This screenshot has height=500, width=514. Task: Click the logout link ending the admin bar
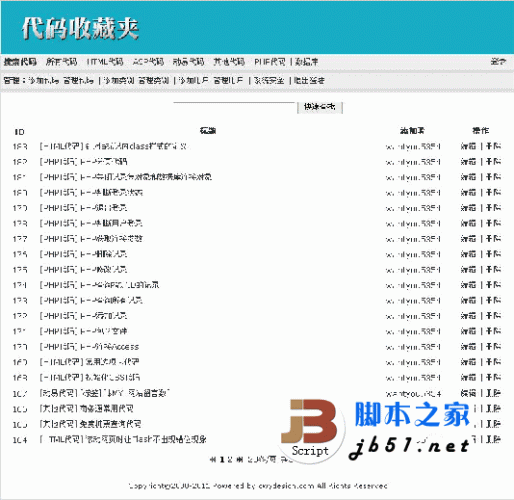309,80
